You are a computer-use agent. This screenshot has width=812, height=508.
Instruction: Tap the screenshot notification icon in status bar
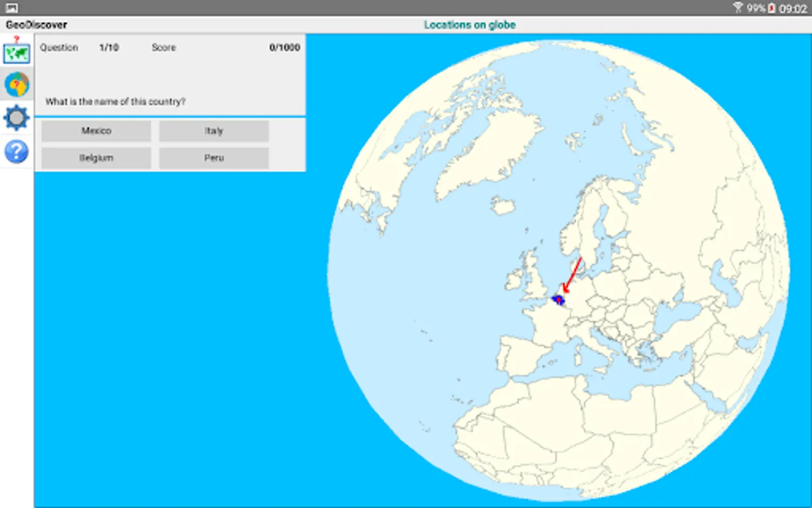[x=11, y=8]
